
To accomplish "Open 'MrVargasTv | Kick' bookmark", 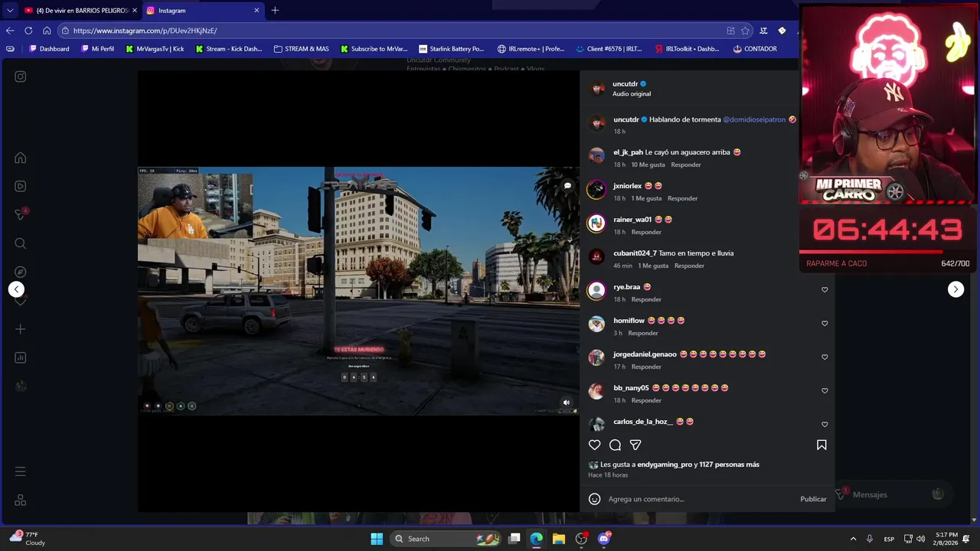I will 155,49.
